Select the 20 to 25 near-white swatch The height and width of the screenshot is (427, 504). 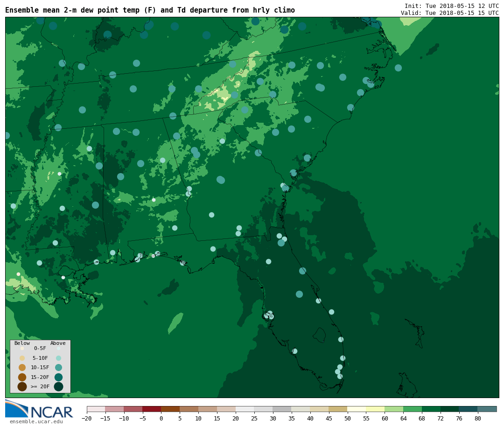pos(245,409)
